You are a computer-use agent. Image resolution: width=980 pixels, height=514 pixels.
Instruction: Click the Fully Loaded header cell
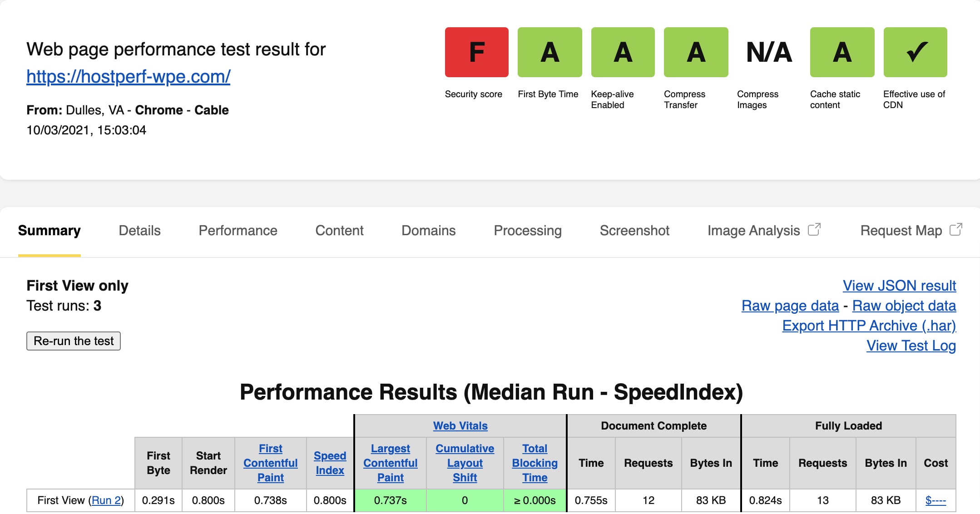click(x=849, y=426)
